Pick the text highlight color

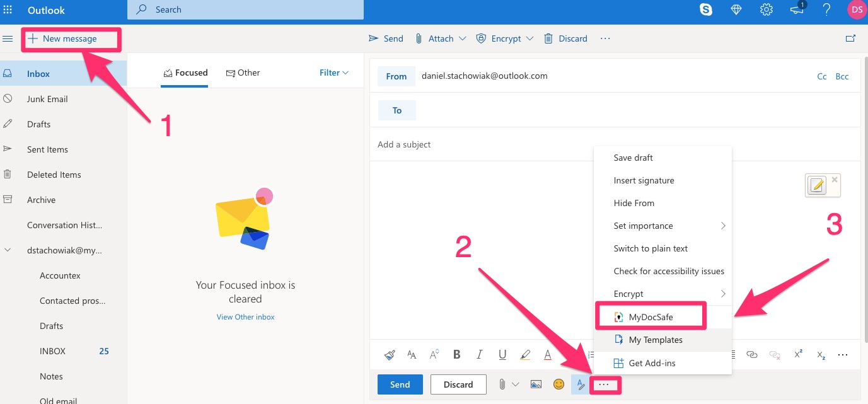tap(525, 355)
